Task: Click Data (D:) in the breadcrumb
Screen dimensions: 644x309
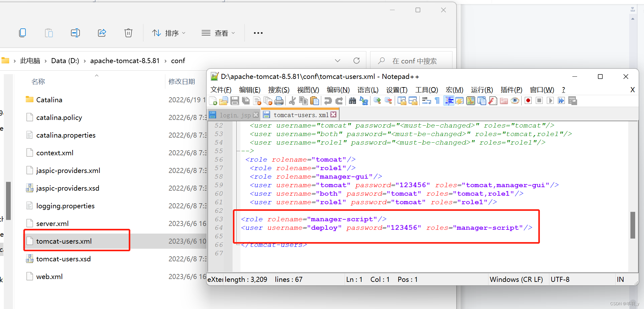Action: pyautogui.click(x=65, y=61)
